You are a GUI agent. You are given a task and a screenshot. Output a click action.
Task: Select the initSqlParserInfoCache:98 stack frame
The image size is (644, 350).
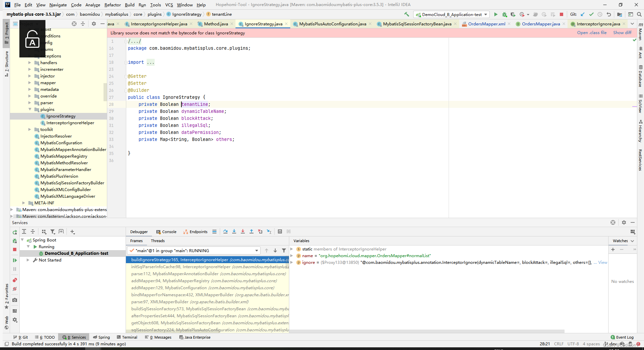(207, 267)
